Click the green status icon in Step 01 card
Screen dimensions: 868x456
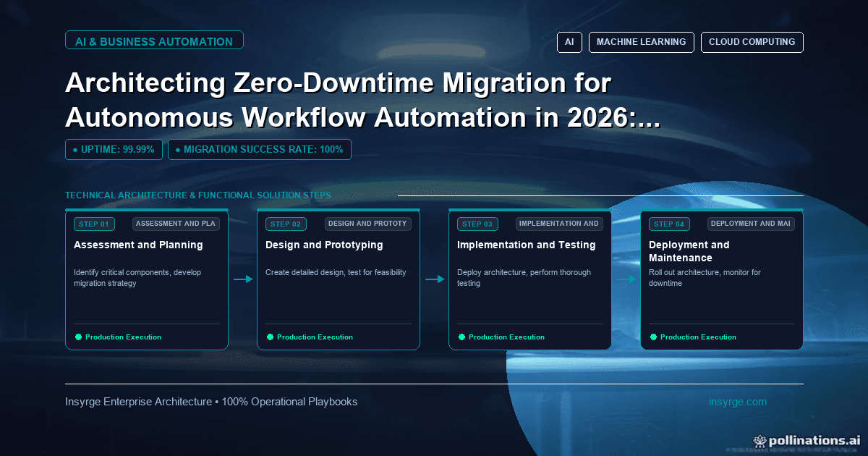pyautogui.click(x=78, y=337)
